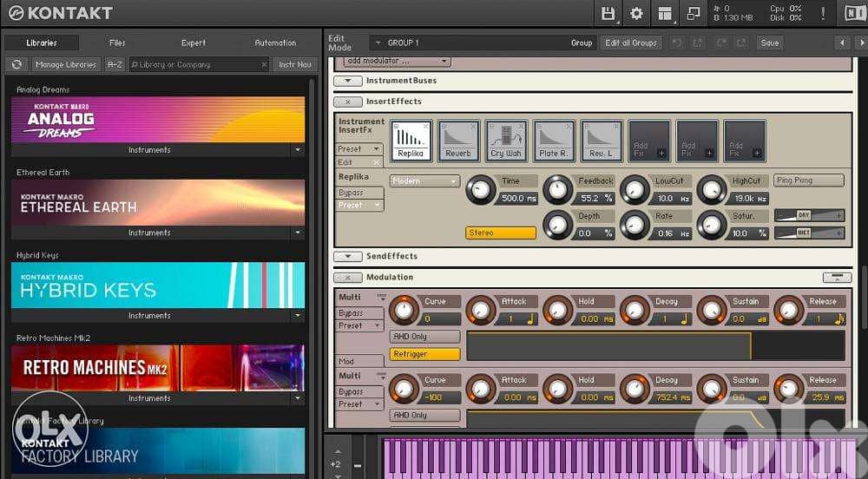The image size is (868, 479).
Task: Remove the Replika slot via its X
Action: [x=425, y=127]
